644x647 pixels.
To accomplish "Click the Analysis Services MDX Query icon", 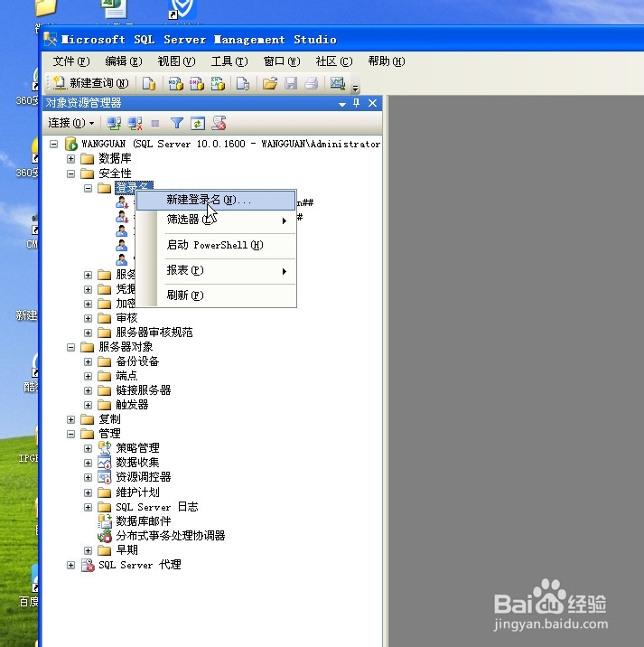I will (x=175, y=83).
